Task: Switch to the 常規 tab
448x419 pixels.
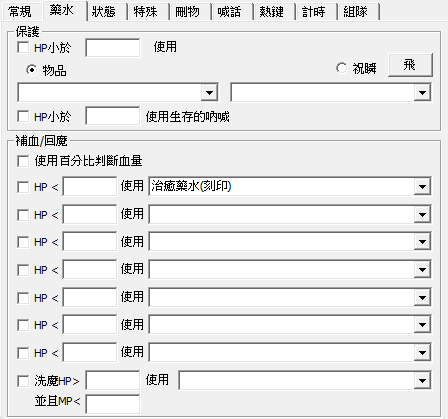Action: point(21,12)
